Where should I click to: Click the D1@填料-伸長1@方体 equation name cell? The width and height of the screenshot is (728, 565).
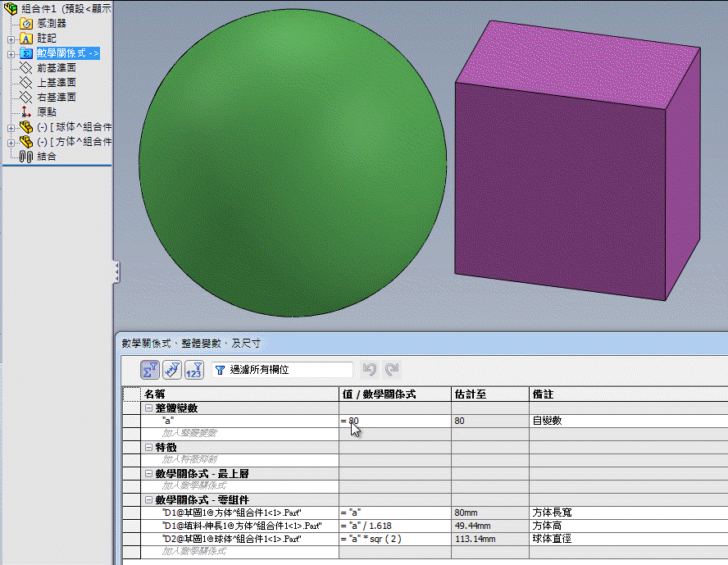pyautogui.click(x=240, y=526)
